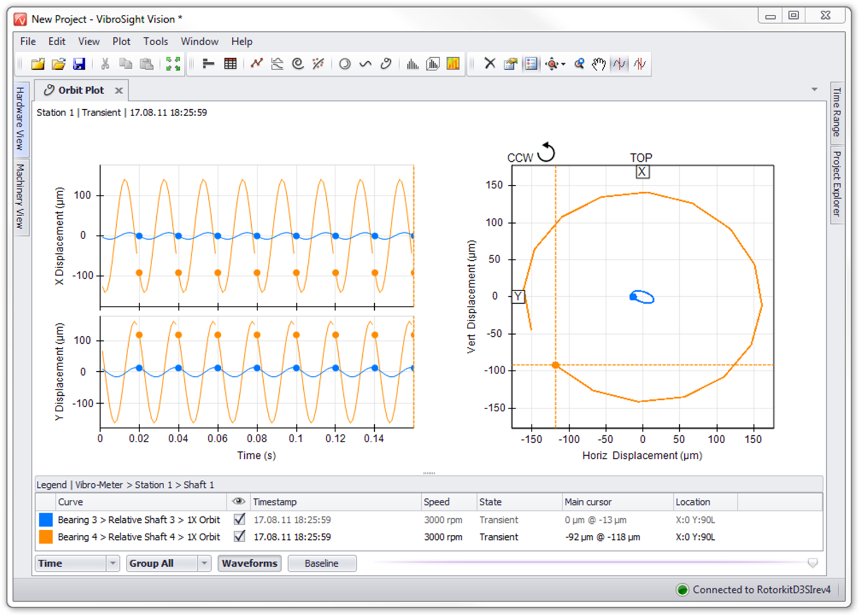The image size is (860, 616).
Task: Open the Time dropdown selector
Action: (113, 563)
